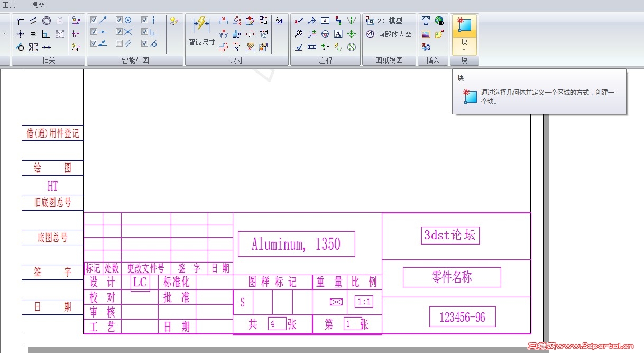Select the Symmetric relationship icon
This screenshot has height=353, width=644.
click(33, 47)
